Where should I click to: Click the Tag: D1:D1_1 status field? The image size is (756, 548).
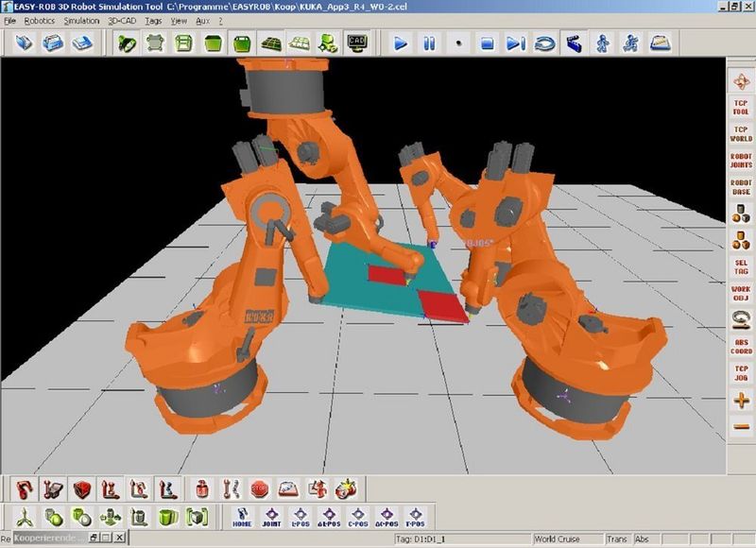coord(462,539)
